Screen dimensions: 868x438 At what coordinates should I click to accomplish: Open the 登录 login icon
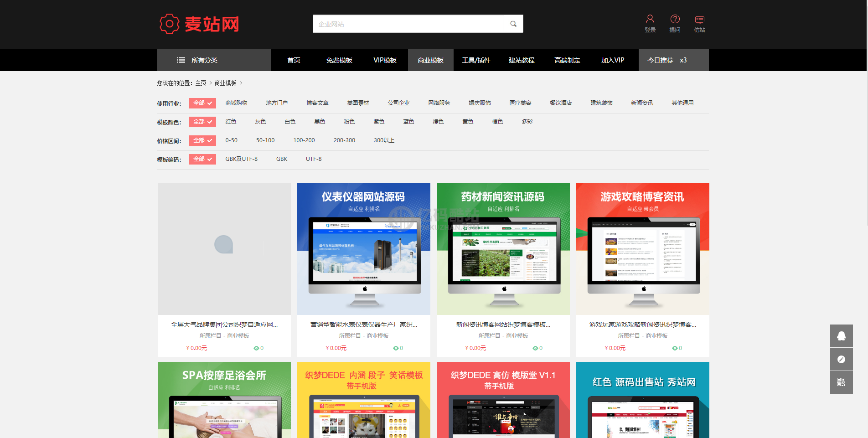[650, 19]
